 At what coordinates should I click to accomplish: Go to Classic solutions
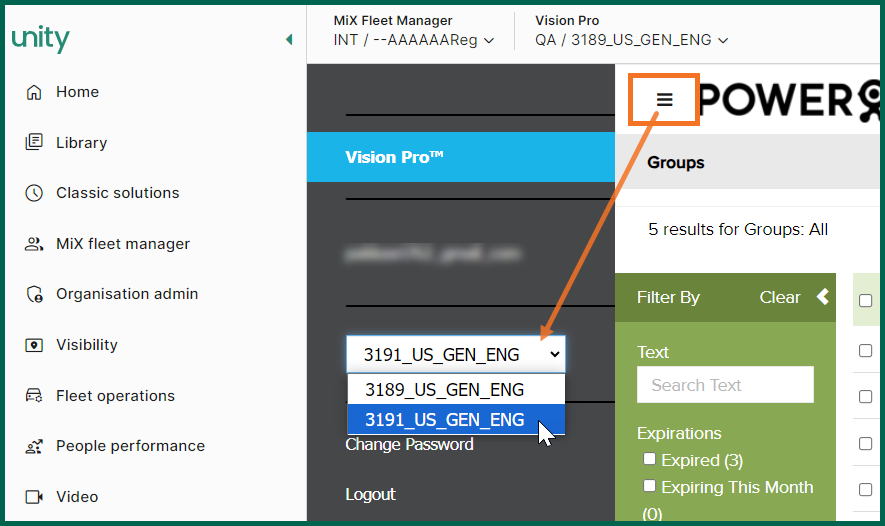point(117,193)
